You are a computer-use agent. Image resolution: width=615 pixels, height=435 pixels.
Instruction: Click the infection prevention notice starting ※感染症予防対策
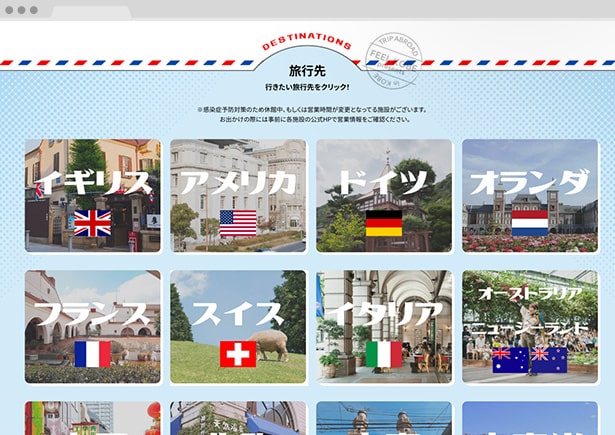312,109
